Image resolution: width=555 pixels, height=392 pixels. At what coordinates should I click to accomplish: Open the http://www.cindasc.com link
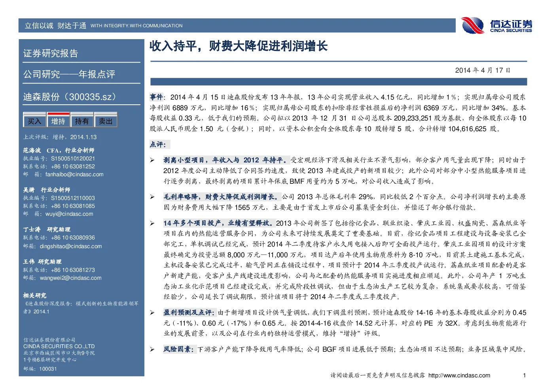click(x=459, y=375)
